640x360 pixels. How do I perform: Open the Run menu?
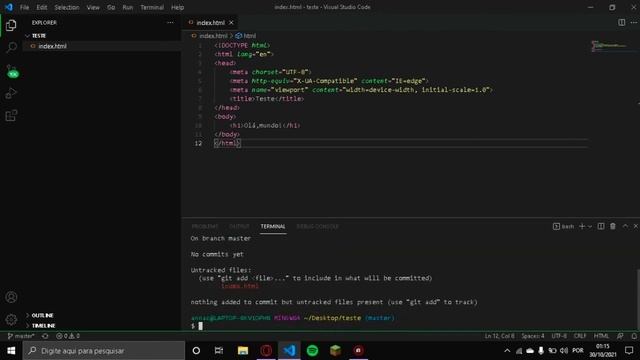(128, 7)
